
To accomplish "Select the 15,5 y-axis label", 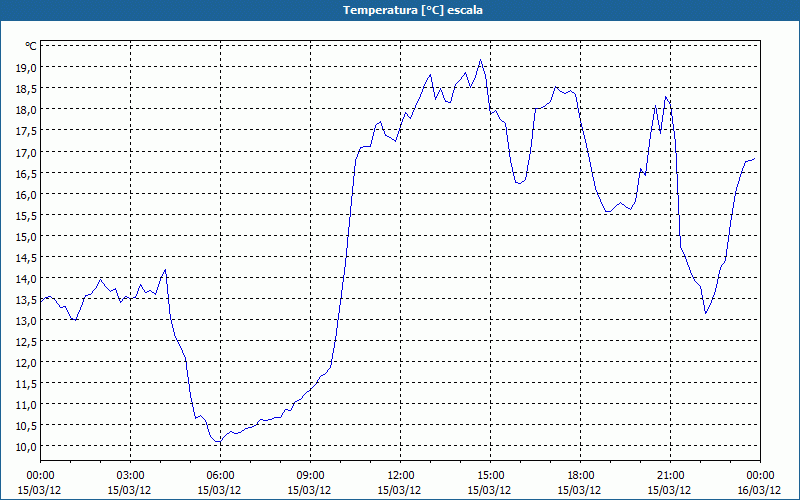I will click(x=28, y=215).
